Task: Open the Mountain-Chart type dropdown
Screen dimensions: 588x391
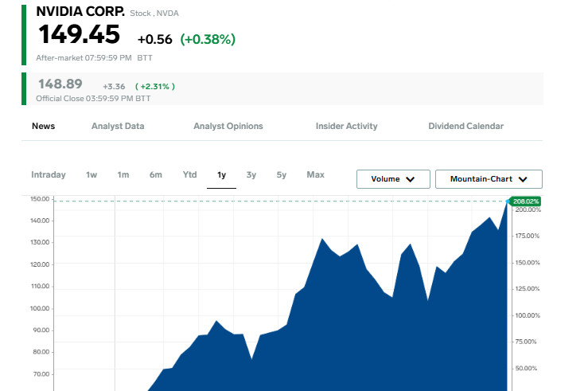Action: pos(489,179)
